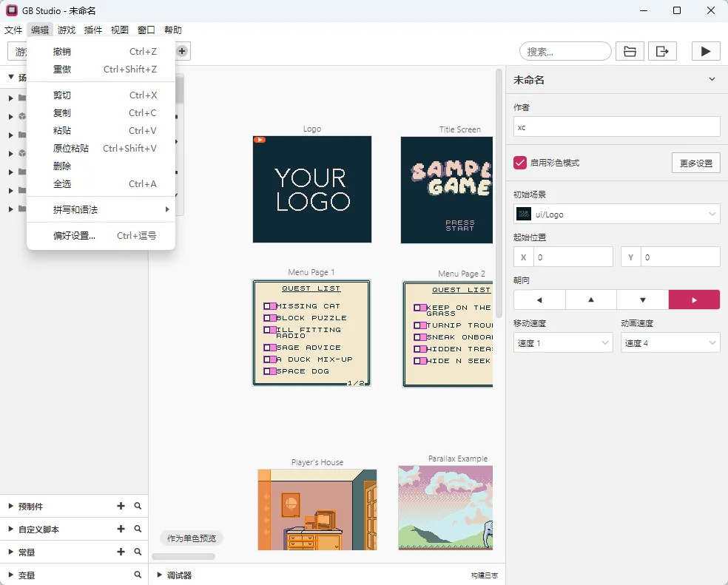
Task: Click the world view horizontal scrollbar
Action: [183, 556]
